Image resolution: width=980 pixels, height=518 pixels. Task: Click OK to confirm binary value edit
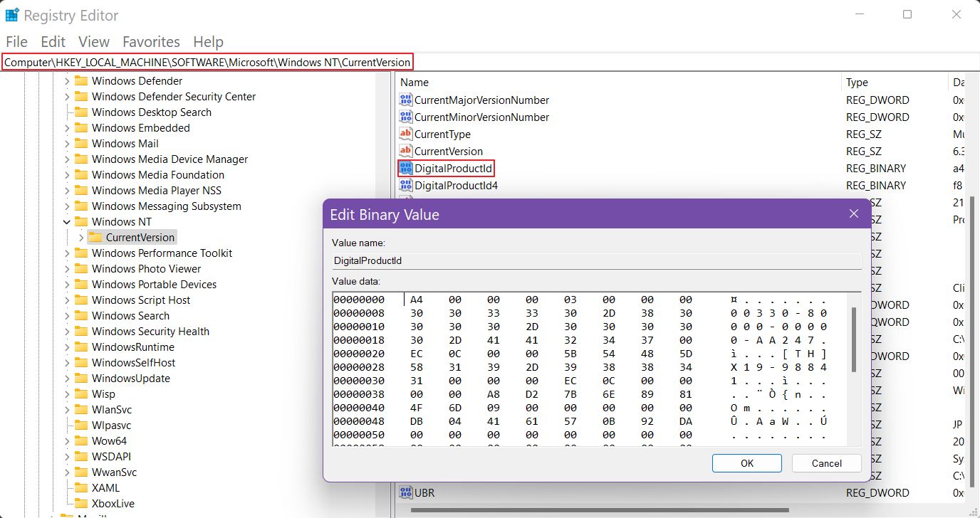pos(746,462)
